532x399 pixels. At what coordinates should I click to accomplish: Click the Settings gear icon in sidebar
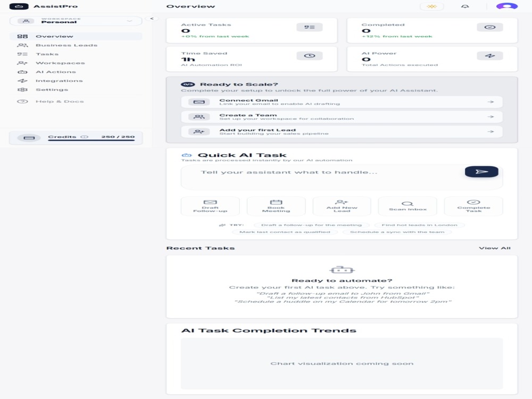[22, 89]
